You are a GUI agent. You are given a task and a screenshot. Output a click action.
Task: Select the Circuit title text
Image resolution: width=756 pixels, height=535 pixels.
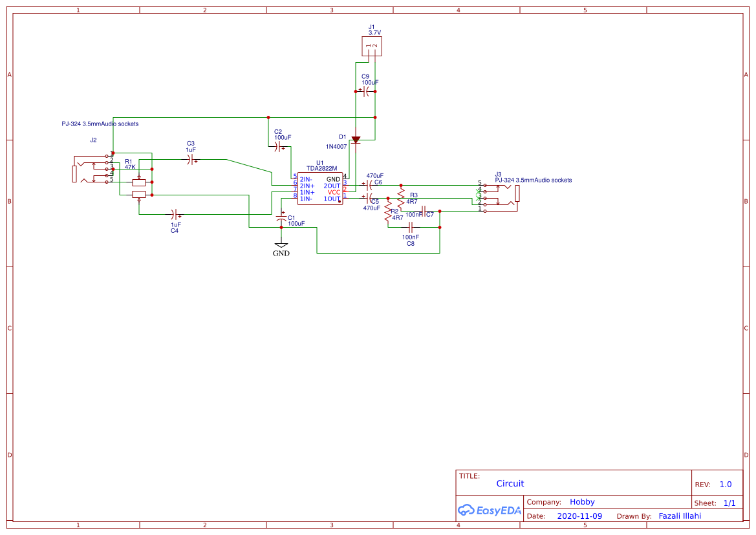pos(510,483)
